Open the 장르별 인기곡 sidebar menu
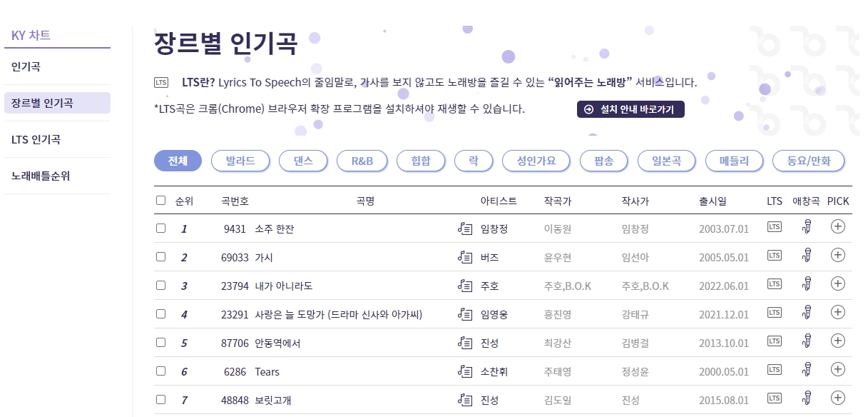Screen dimensions: 868x417 point(41,102)
